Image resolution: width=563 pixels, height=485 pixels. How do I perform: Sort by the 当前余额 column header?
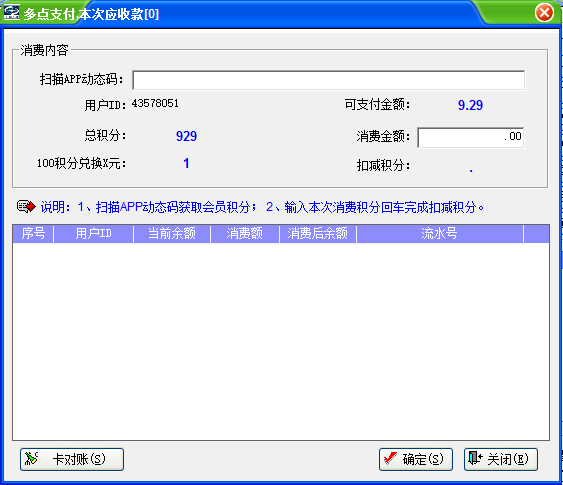click(x=172, y=234)
